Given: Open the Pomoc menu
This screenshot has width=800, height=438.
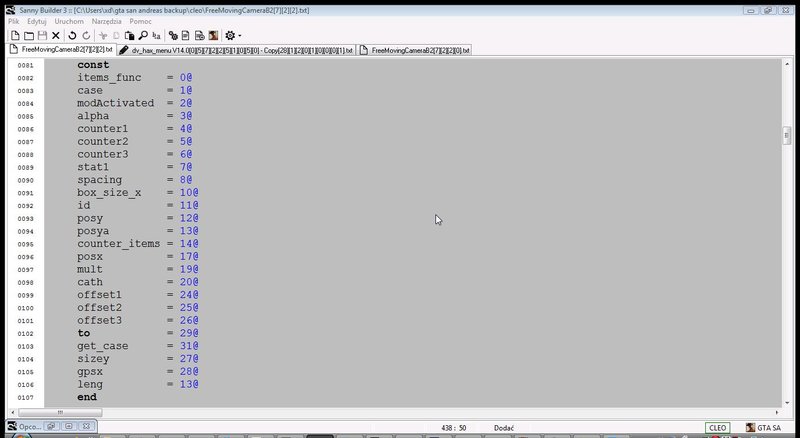Looking at the screenshot, I should [x=140, y=21].
